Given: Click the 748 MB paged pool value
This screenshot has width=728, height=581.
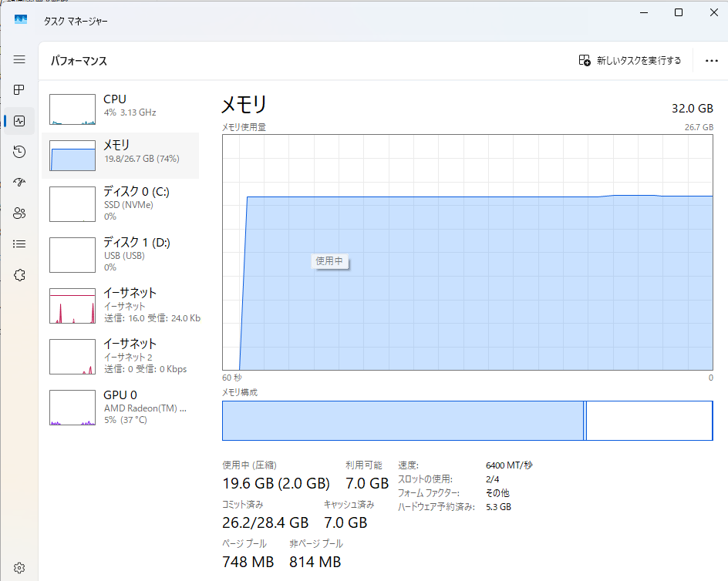Looking at the screenshot, I should pyautogui.click(x=248, y=562).
